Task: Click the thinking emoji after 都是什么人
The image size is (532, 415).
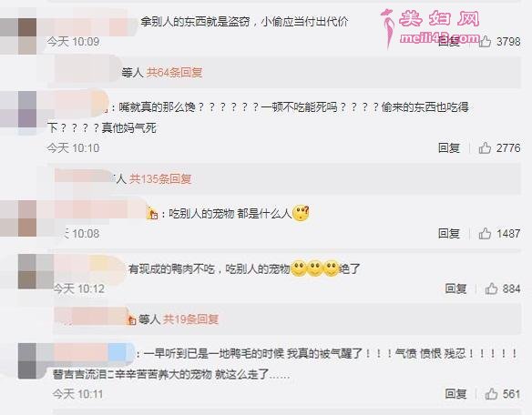Action: coord(301,213)
